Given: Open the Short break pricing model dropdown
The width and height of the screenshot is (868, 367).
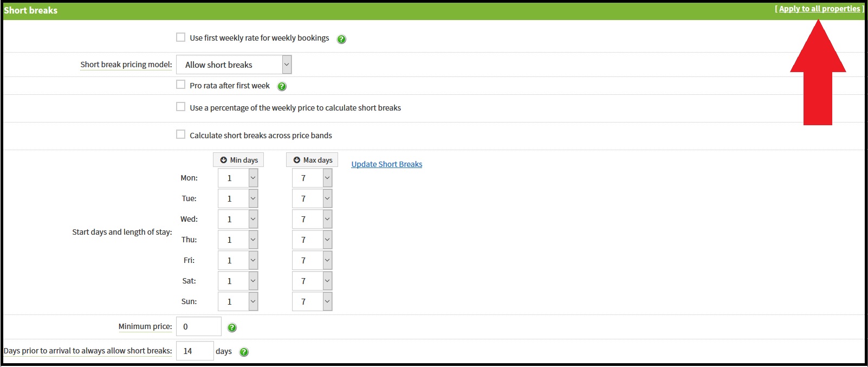Looking at the screenshot, I should pyautogui.click(x=234, y=65).
